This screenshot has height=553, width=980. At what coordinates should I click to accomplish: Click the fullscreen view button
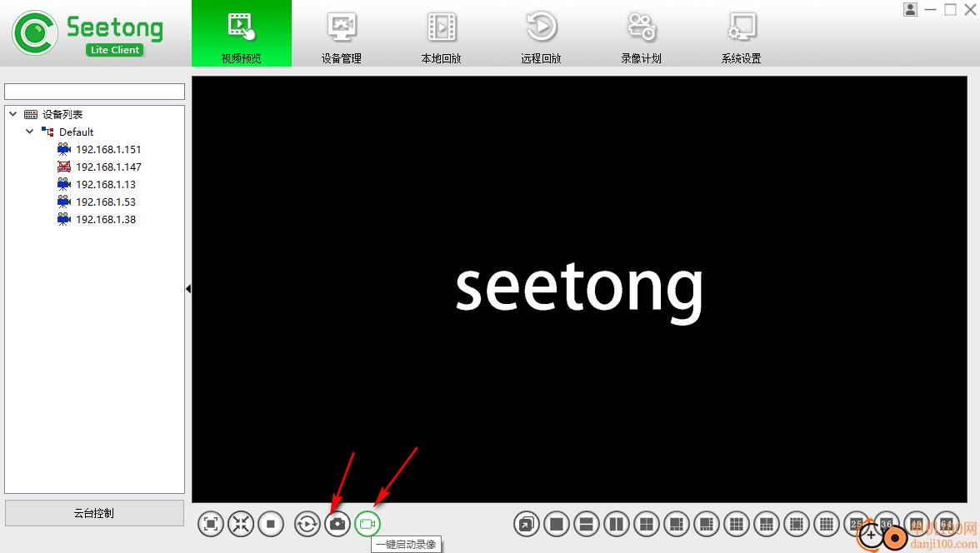[211, 524]
